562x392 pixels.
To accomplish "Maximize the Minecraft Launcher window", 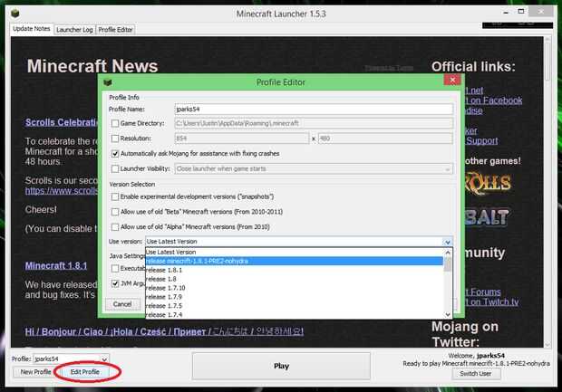I will point(521,12).
